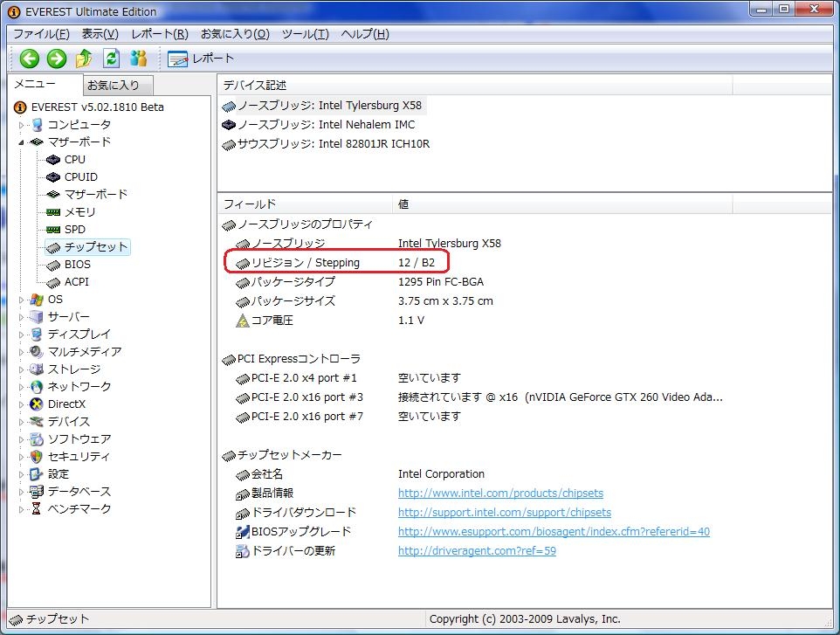Switch to the メニュー tab
Screen dimensions: 840x635
(x=35, y=84)
